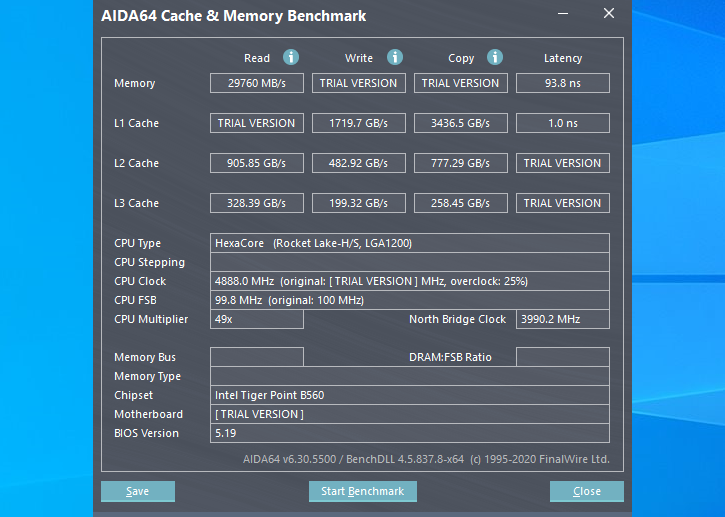Viewport: 725px width, 517px height.
Task: Click the Latency column header
Action: pyautogui.click(x=563, y=59)
